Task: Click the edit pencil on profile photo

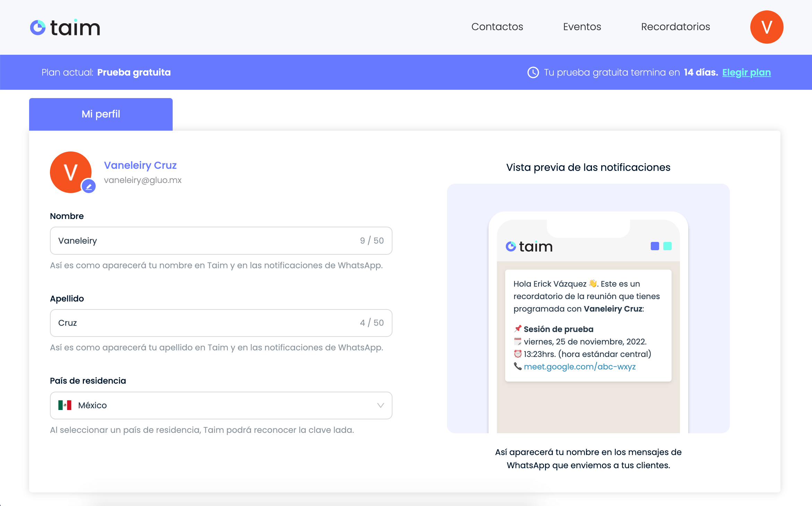Action: point(89,186)
